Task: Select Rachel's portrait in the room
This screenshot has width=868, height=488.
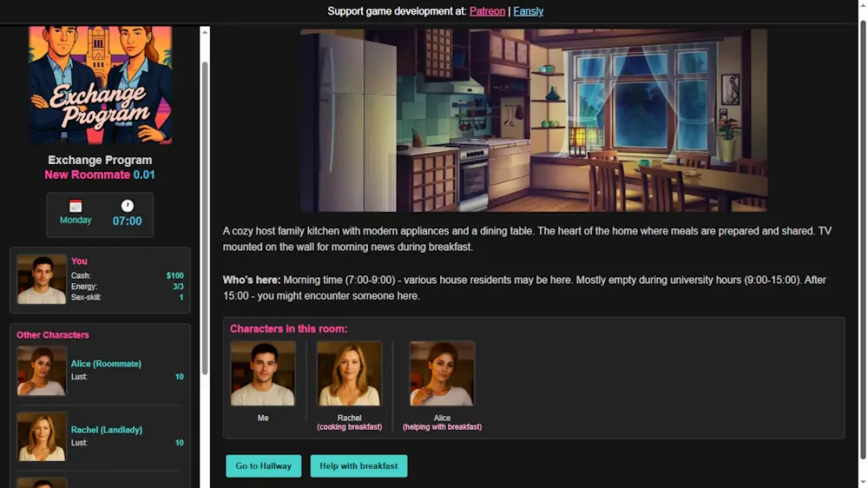Action: [349, 373]
